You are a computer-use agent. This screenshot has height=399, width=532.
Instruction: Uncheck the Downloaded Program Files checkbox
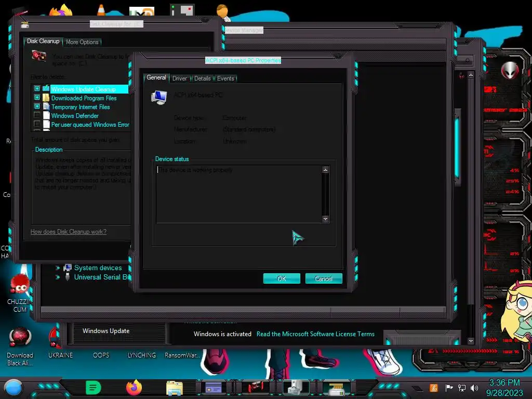coord(37,97)
